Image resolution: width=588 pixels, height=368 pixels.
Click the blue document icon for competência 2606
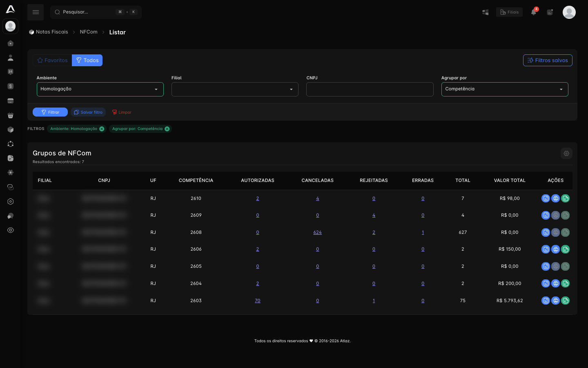tap(546, 249)
